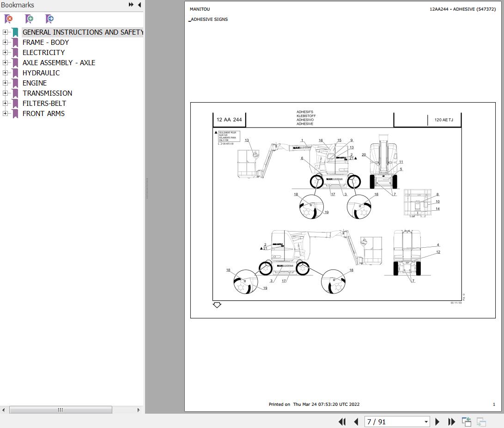504x428 pixels.
Task: Select the AXLE ASSEMBLY - AXLE bookmark
Action: click(x=59, y=63)
